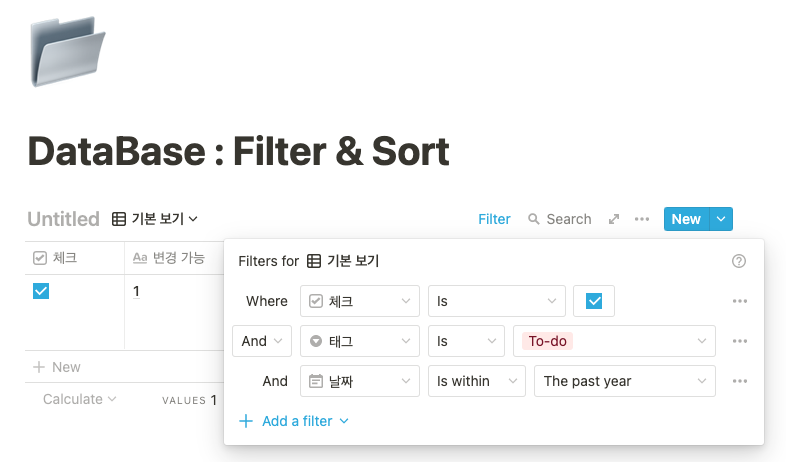
Task: Click the 체크 column header
Action: point(75,258)
